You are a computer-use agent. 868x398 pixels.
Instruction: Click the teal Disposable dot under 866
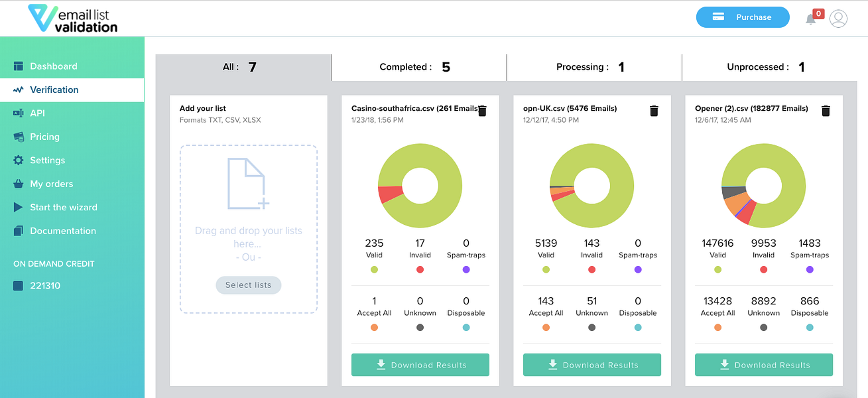[x=810, y=328]
